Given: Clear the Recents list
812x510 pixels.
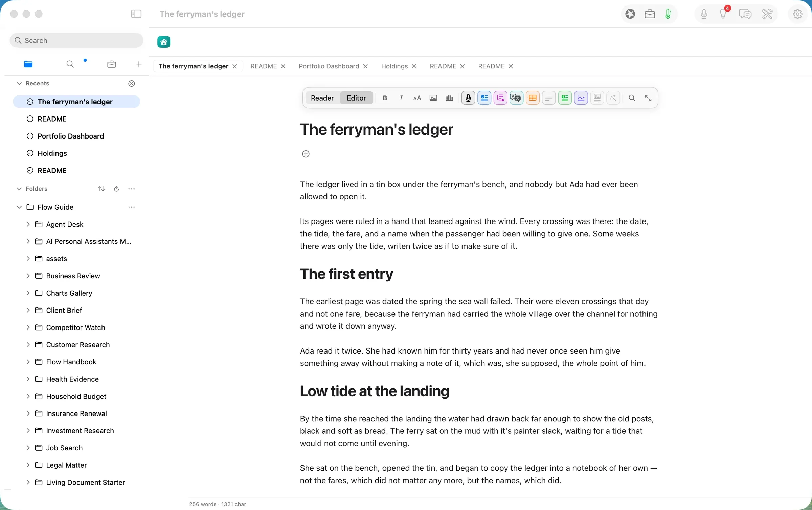Looking at the screenshot, I should (132, 83).
